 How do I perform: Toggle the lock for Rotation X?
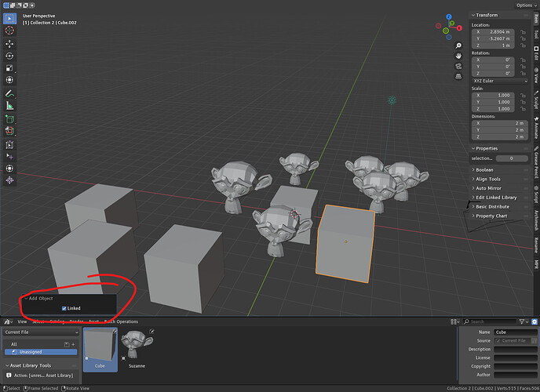click(x=523, y=60)
